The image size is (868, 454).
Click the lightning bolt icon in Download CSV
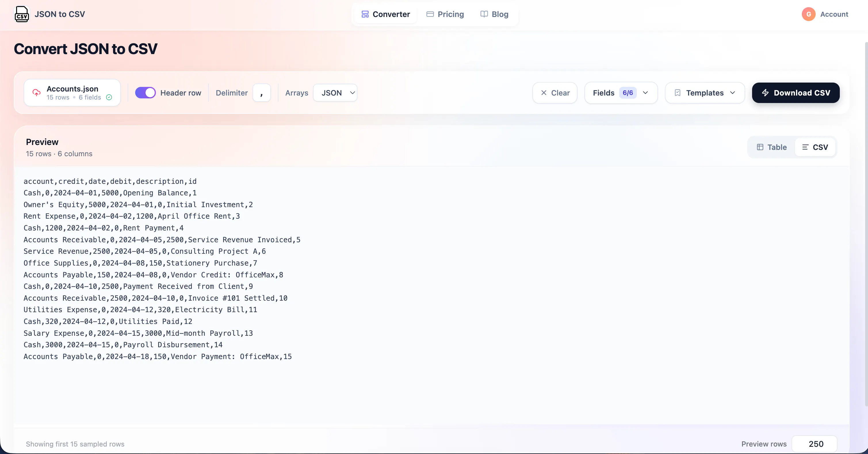coord(765,93)
